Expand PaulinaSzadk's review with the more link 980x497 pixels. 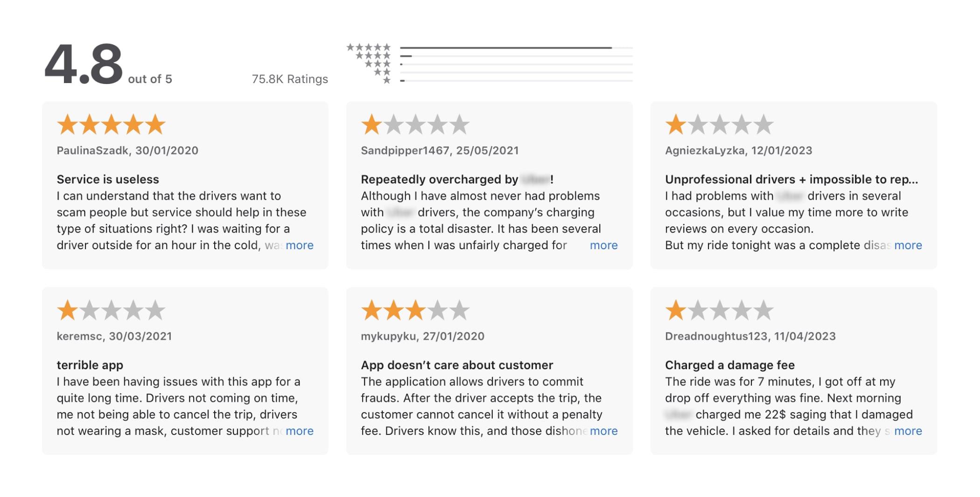click(x=299, y=245)
